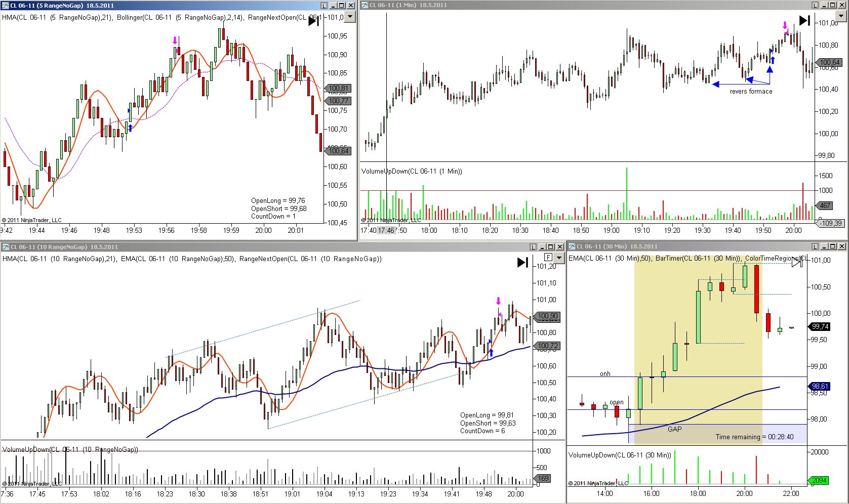Select the 100,64 price marker in the 1 Min chart
The height and width of the screenshot is (504, 849).
pyautogui.click(x=829, y=63)
